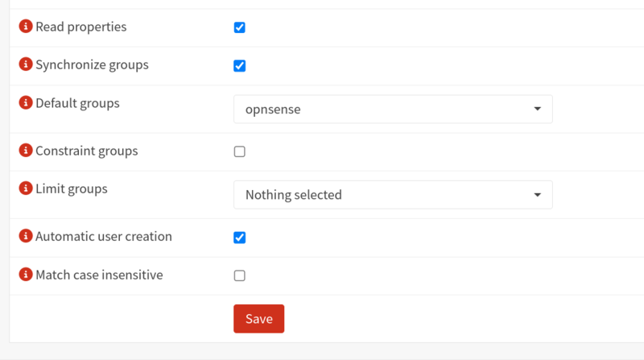The height and width of the screenshot is (360, 644).
Task: Select the 'Automatic user creation' label text
Action: [104, 237]
